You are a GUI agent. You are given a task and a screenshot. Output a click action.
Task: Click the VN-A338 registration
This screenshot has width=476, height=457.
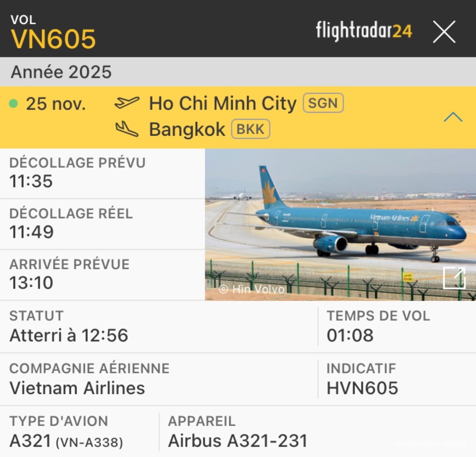(x=90, y=442)
